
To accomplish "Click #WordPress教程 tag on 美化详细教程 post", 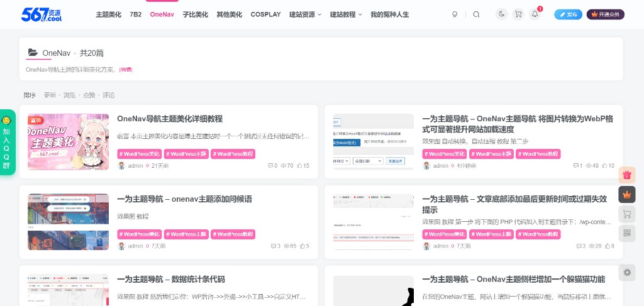I will click(x=233, y=154).
